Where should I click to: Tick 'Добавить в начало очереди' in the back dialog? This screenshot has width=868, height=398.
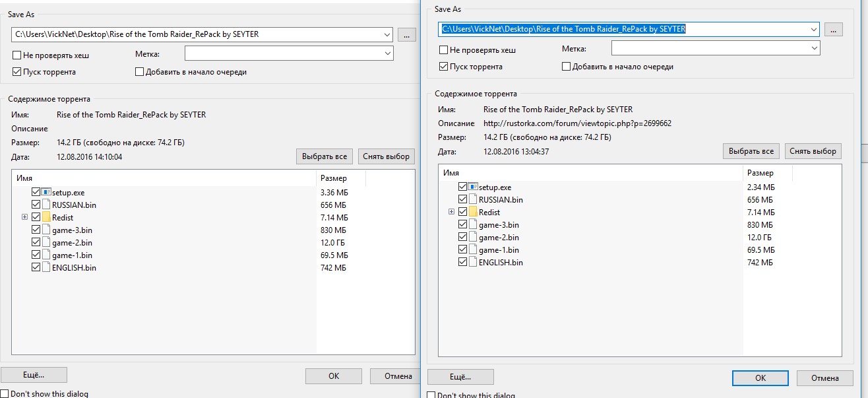(139, 72)
